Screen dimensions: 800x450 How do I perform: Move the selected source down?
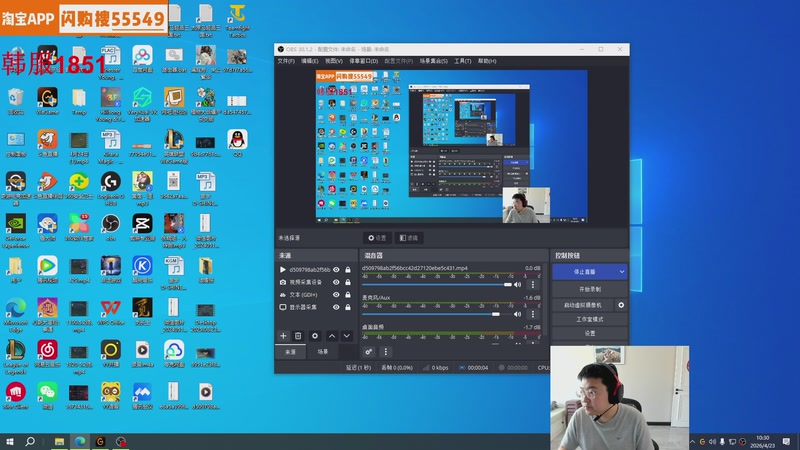click(346, 336)
